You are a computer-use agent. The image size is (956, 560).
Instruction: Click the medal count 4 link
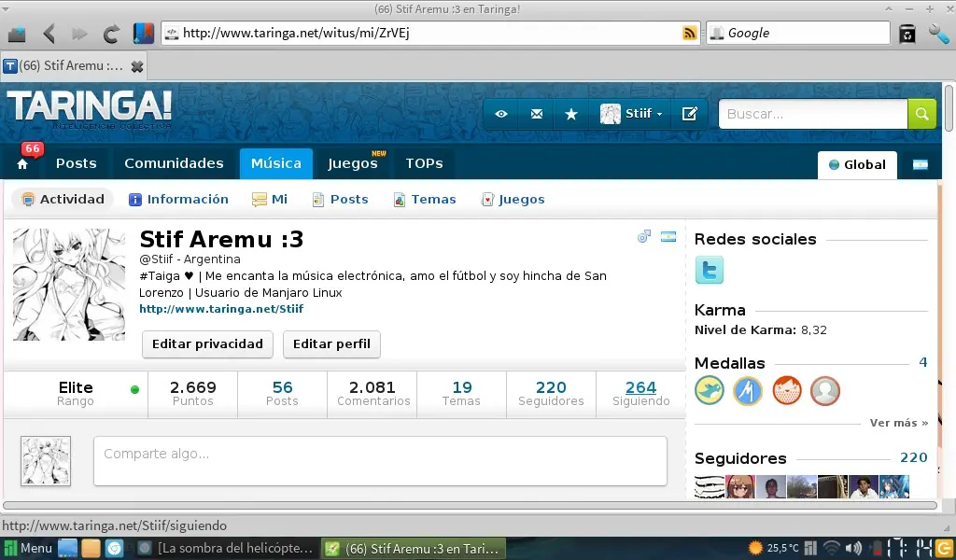(x=923, y=362)
